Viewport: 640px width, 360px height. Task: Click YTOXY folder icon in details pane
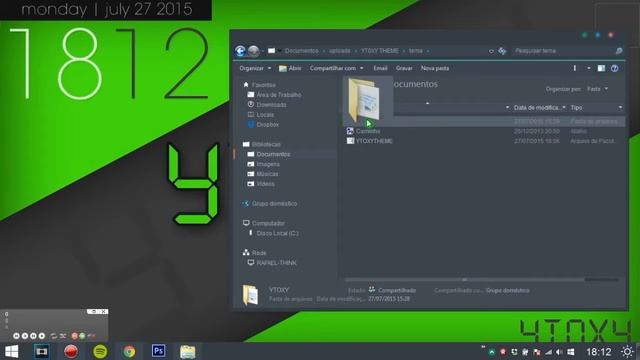[250, 295]
